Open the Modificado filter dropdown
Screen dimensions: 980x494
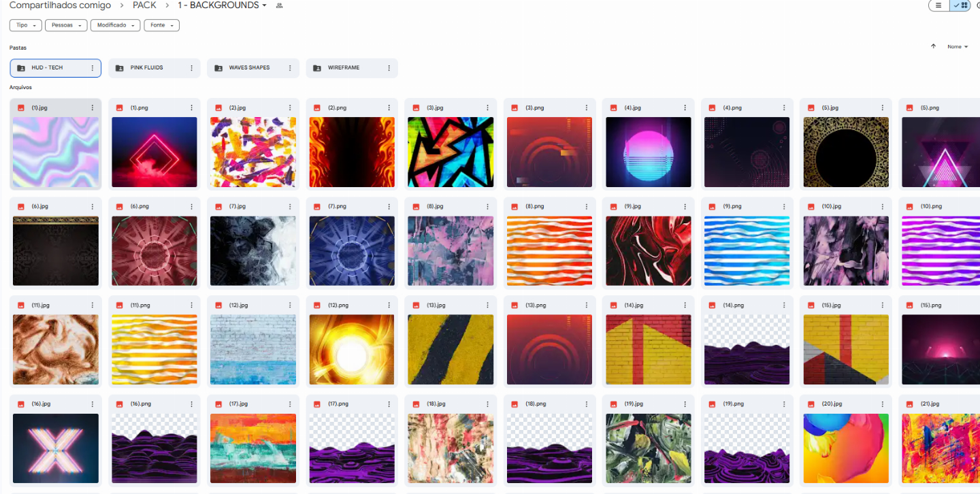(115, 25)
